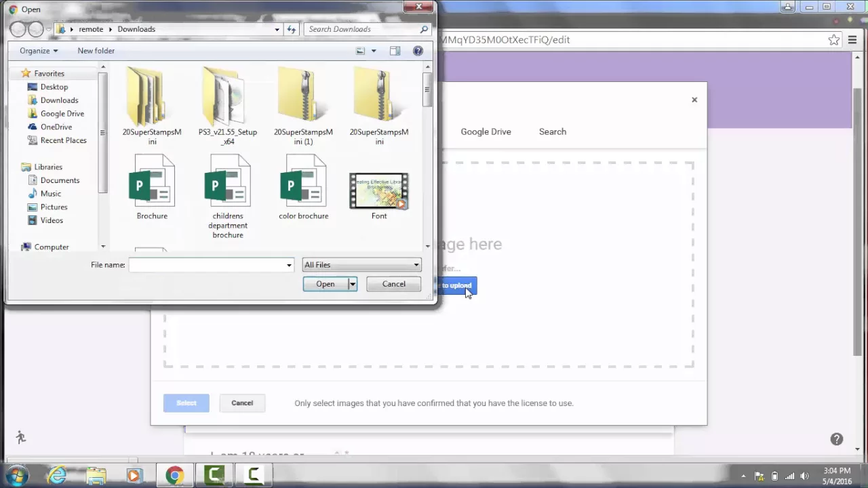Click the Open button
The height and width of the screenshot is (488, 868).
[325, 284]
